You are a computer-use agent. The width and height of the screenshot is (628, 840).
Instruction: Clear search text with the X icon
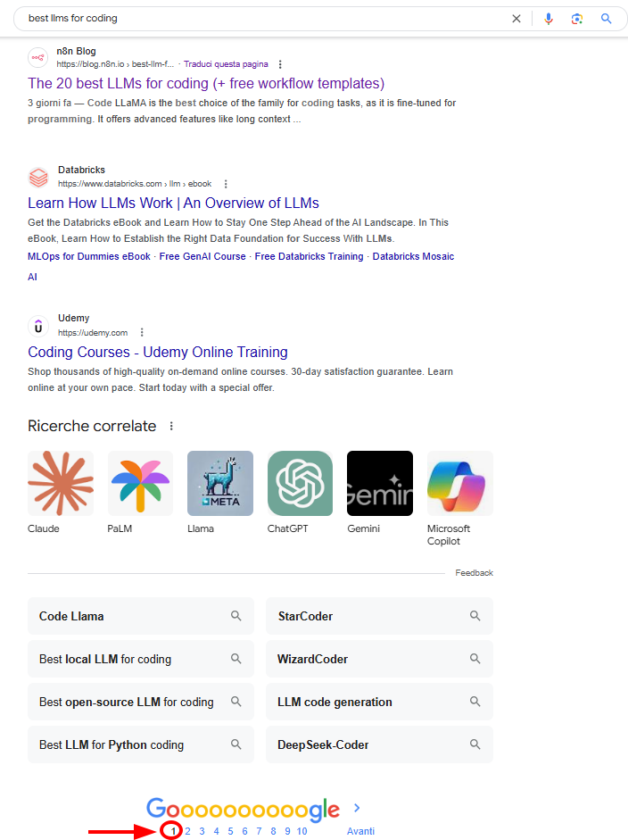[516, 19]
